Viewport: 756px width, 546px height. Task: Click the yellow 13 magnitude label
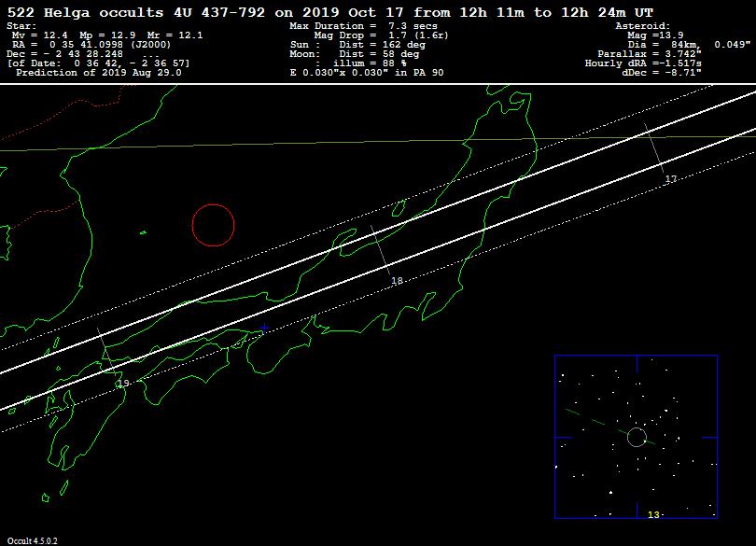[x=653, y=514]
